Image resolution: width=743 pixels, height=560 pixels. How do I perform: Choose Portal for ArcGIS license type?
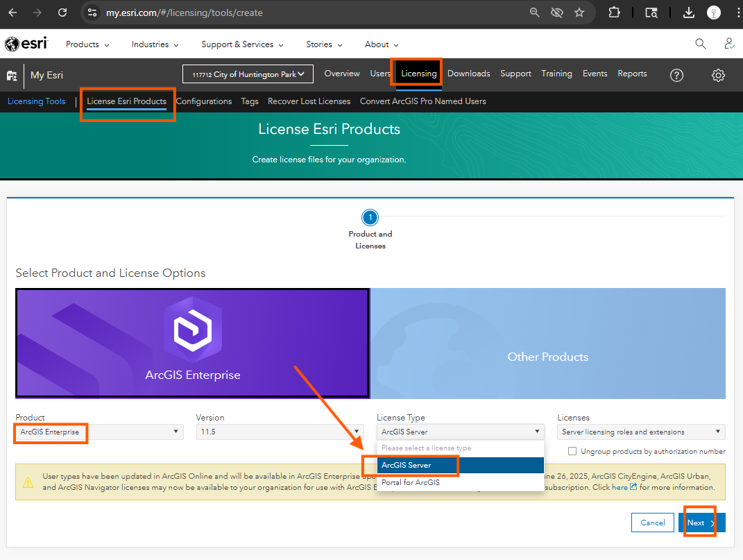(x=411, y=482)
